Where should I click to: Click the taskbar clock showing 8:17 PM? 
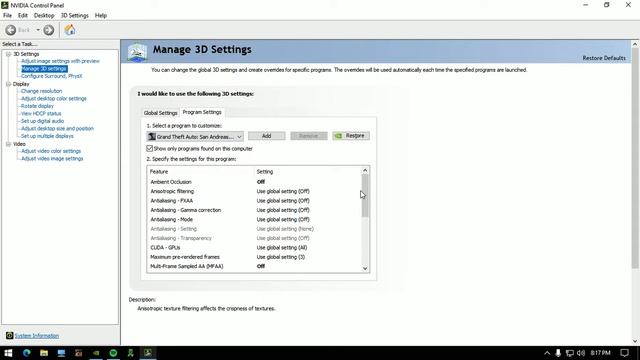[600, 353]
